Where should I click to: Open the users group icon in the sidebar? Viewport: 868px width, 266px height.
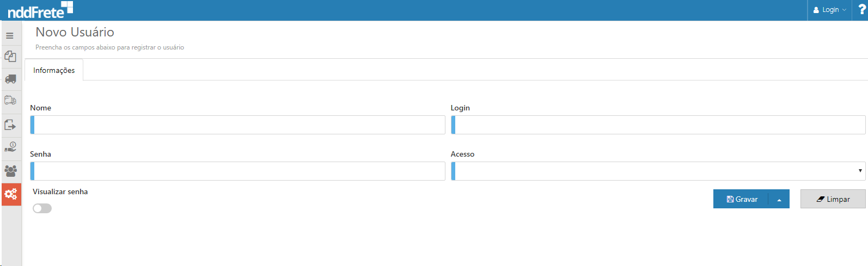[10, 171]
